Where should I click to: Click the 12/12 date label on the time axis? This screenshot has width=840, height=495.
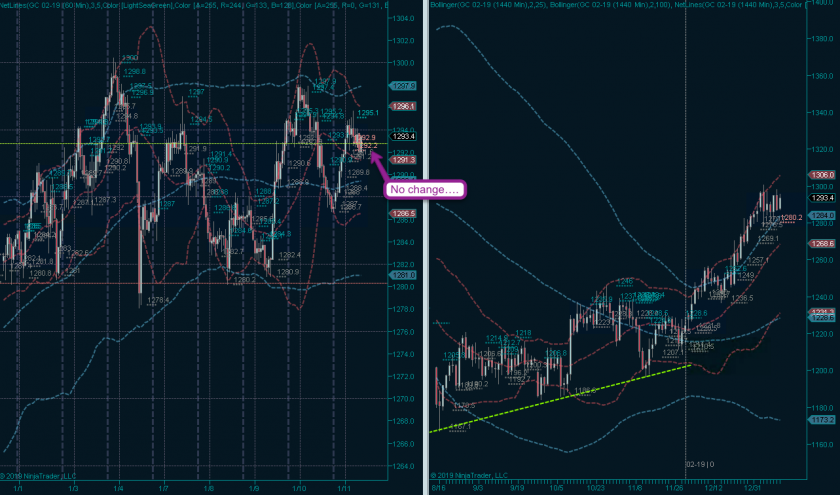coord(713,489)
